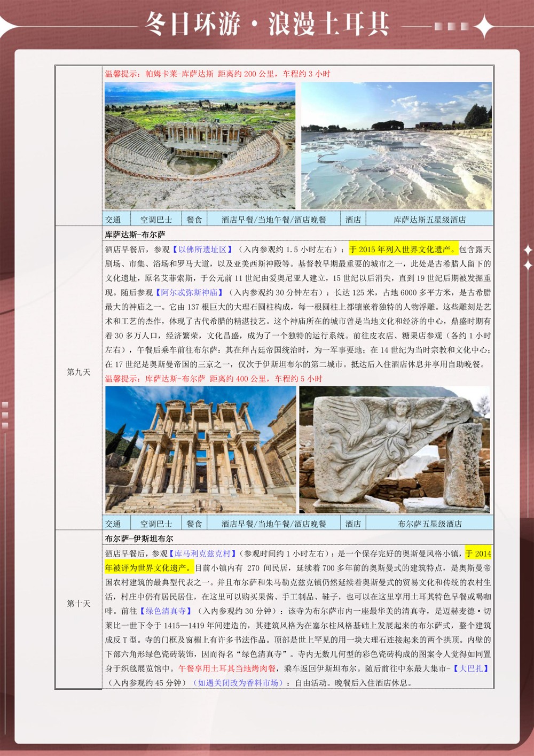Click the page title 冬日环游·浪漫土耳其

click(267, 24)
